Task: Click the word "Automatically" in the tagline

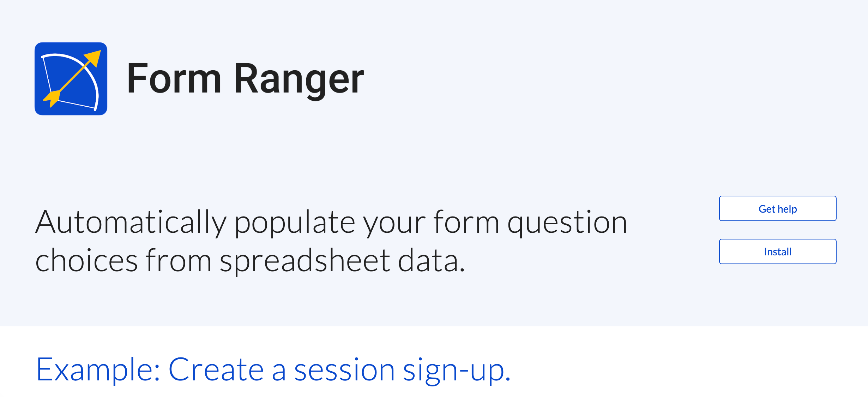Action: tap(131, 223)
